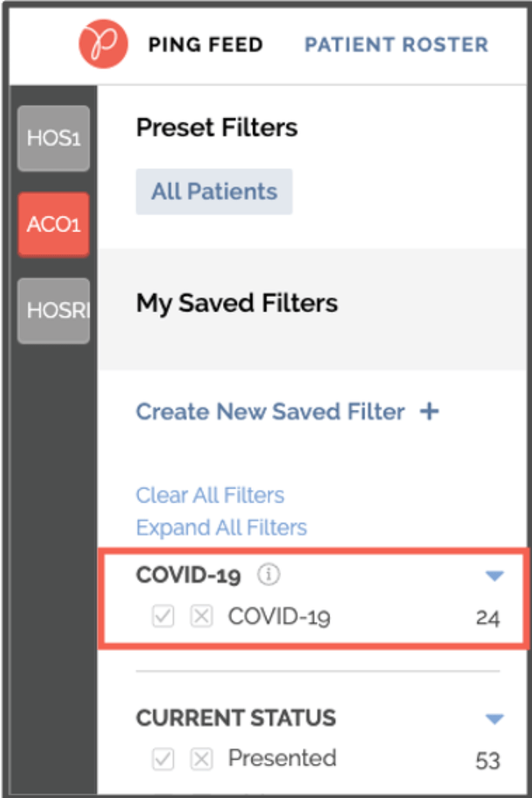532x798 pixels.
Task: Select the HOSRI organization icon in sidebar
Action: tap(53, 310)
